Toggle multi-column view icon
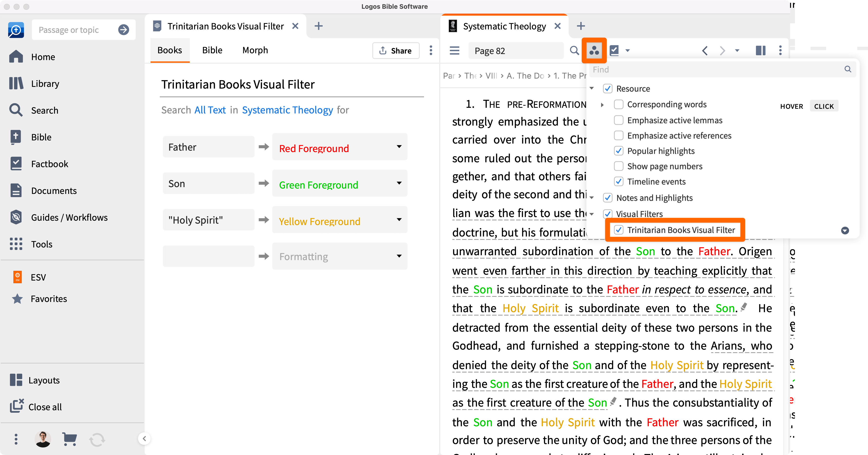Image resolution: width=868 pixels, height=455 pixels. pos(761,50)
